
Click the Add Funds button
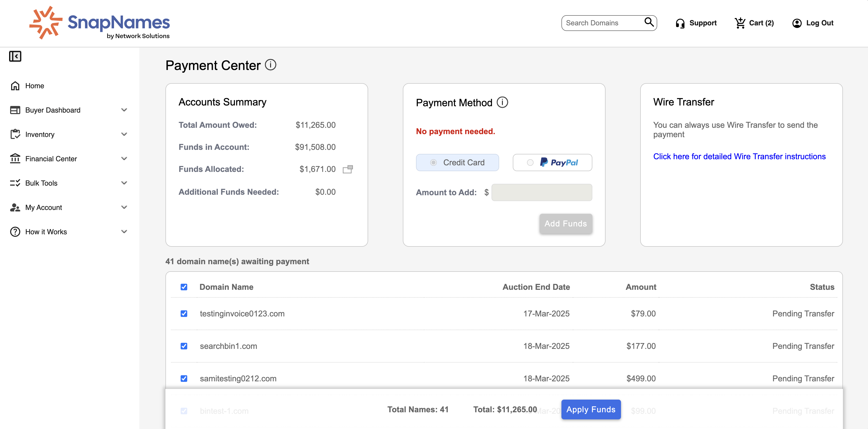tap(566, 224)
